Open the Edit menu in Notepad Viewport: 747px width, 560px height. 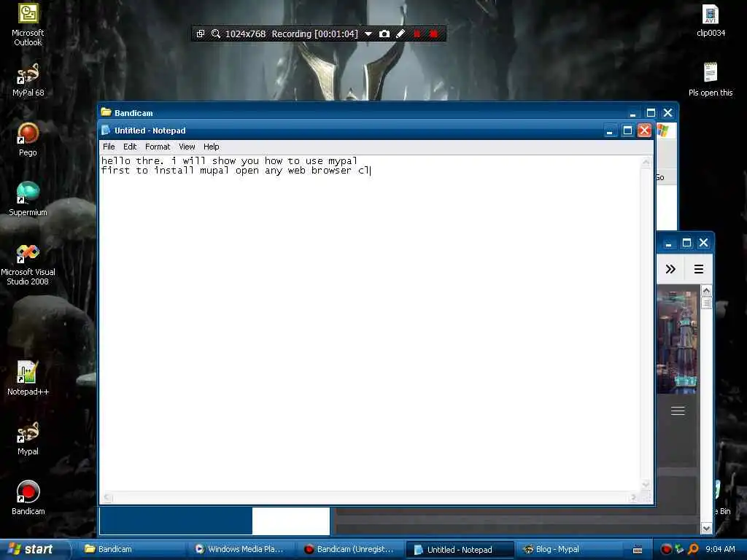[x=130, y=147]
